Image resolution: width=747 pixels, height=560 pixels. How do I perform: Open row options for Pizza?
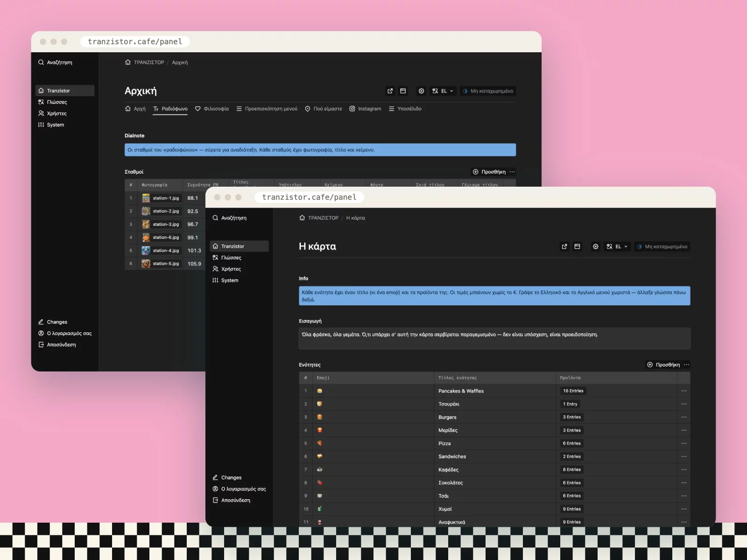pos(684,443)
